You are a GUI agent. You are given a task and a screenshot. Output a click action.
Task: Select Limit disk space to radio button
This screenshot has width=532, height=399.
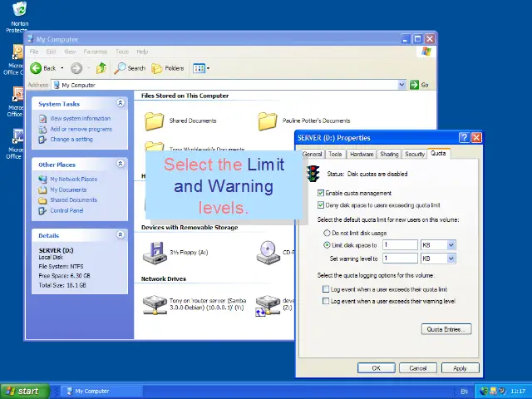point(327,245)
